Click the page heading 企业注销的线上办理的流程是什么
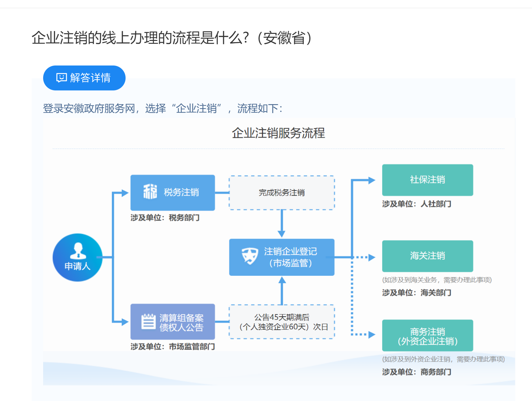 tap(172, 38)
